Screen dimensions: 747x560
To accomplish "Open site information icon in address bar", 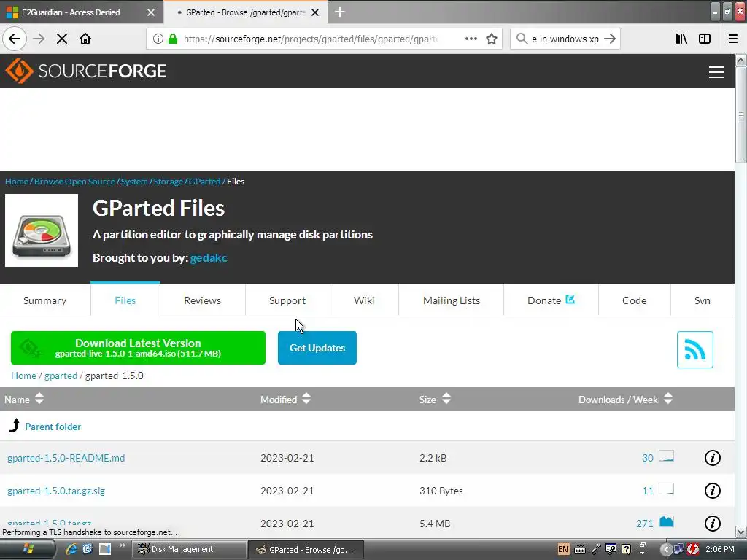I will pyautogui.click(x=158, y=39).
